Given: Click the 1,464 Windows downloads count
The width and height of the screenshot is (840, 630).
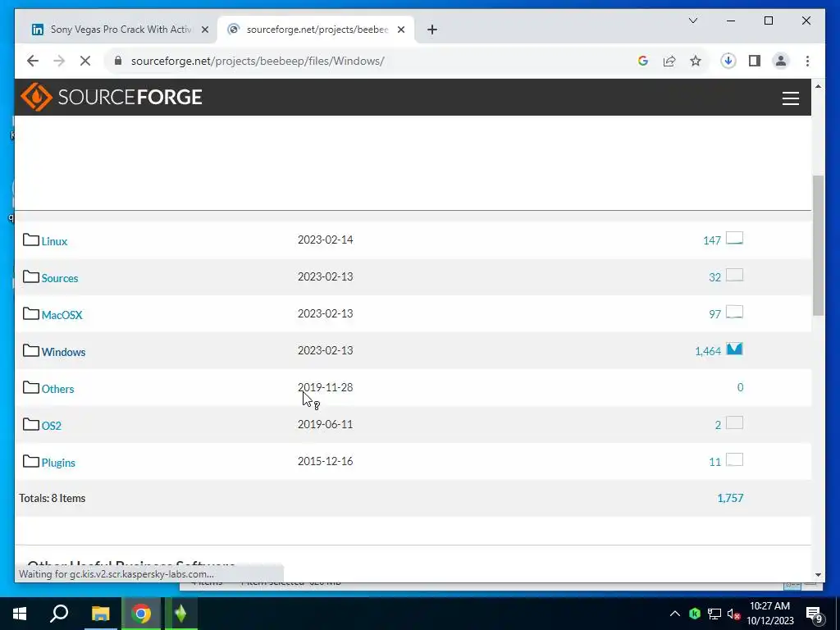Looking at the screenshot, I should tap(708, 351).
